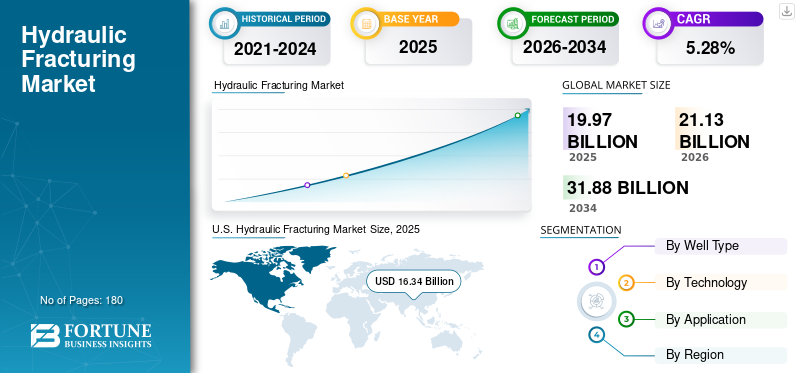Click the orange marker on growth chart
800x373 pixels.
(x=346, y=176)
